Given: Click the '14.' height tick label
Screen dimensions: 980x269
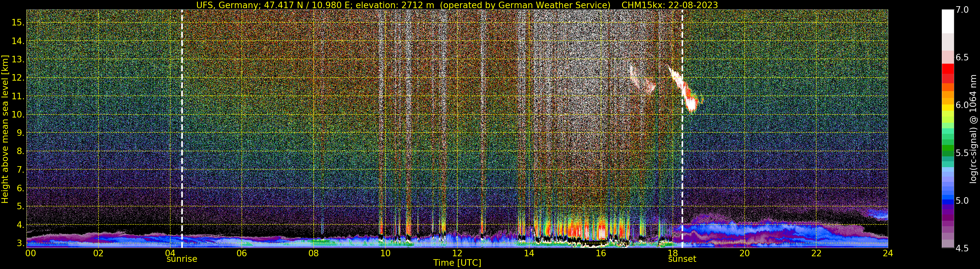Looking at the screenshot, I should (x=18, y=41).
